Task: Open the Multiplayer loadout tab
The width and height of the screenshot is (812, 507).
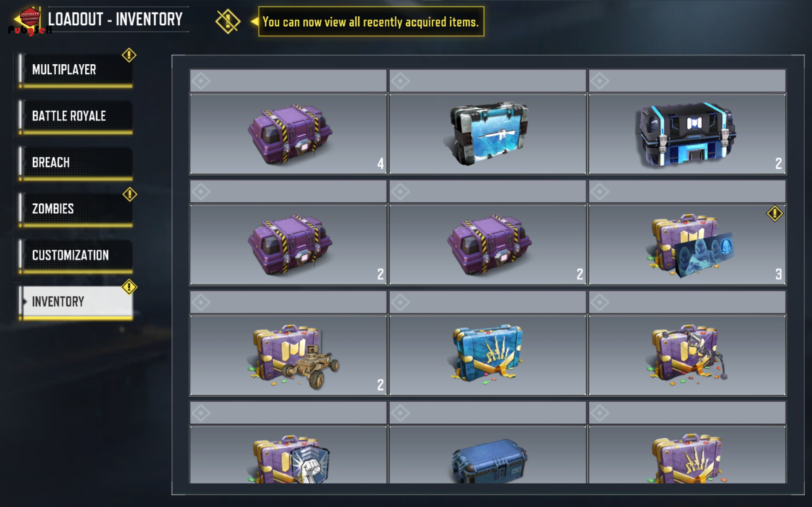Action: click(x=76, y=70)
